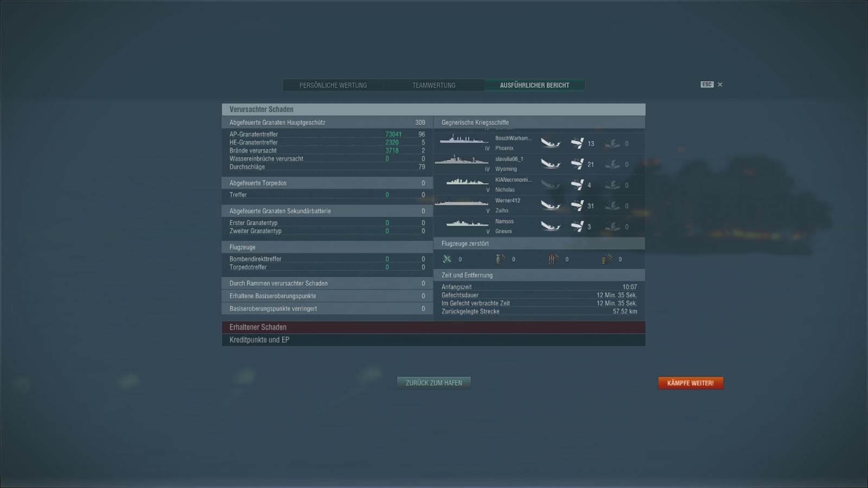
Task: Click the Basiseroberungspunkte verringert row
Action: coord(327,309)
